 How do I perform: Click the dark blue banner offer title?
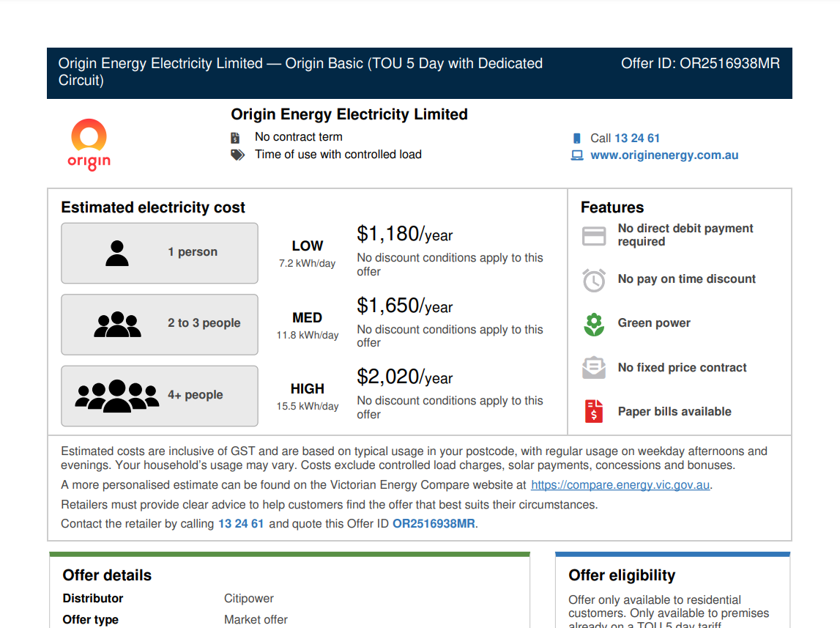pyautogui.click(x=300, y=72)
